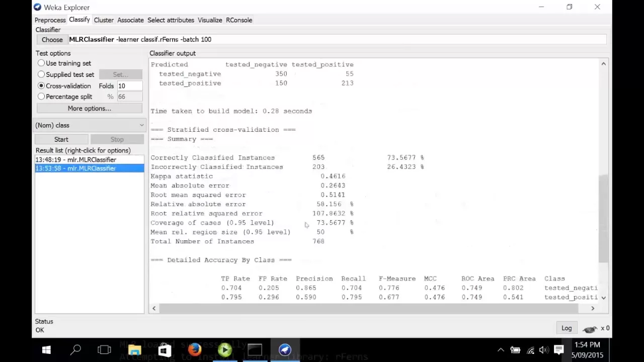Switch to the Associate tab
This screenshot has width=644, height=362.
(x=130, y=20)
